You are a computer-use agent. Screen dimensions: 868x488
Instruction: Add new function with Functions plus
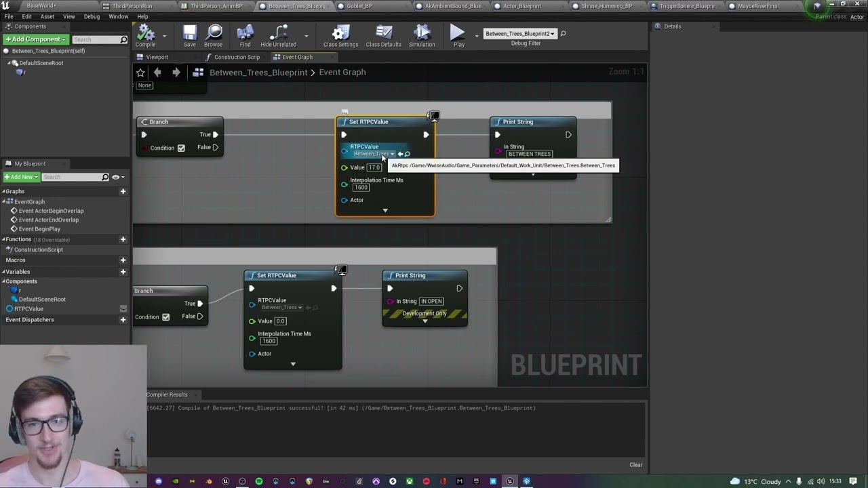tap(123, 239)
